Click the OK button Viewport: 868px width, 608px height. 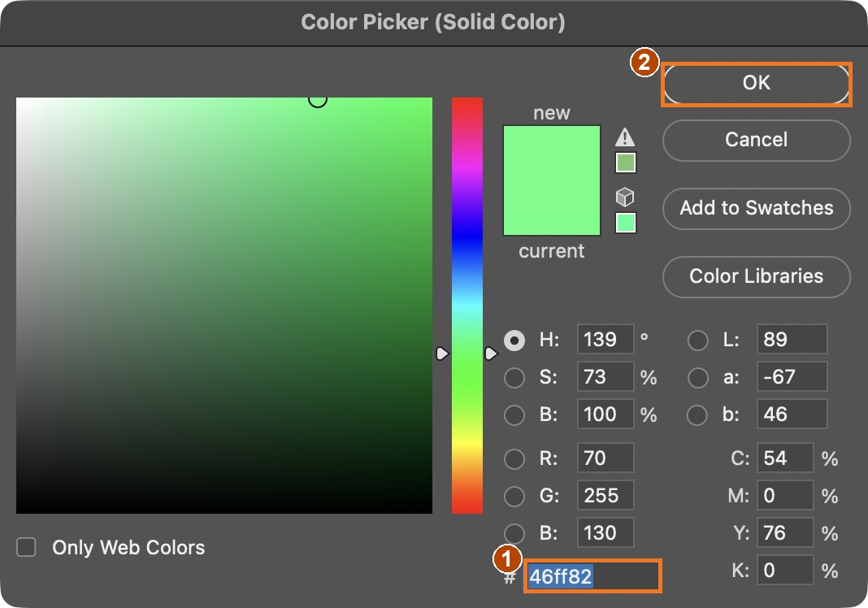pyautogui.click(x=756, y=83)
